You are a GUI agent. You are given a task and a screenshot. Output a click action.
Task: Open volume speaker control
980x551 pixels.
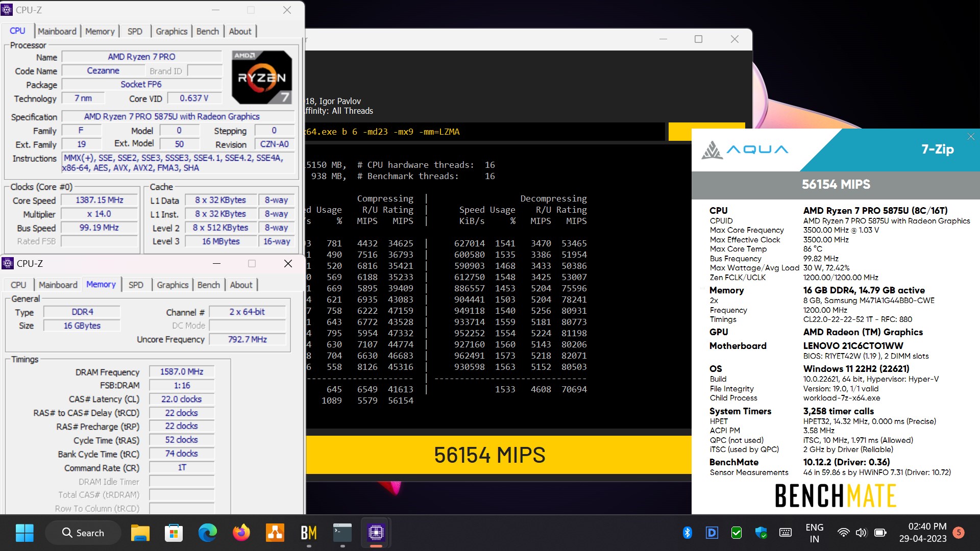click(861, 533)
